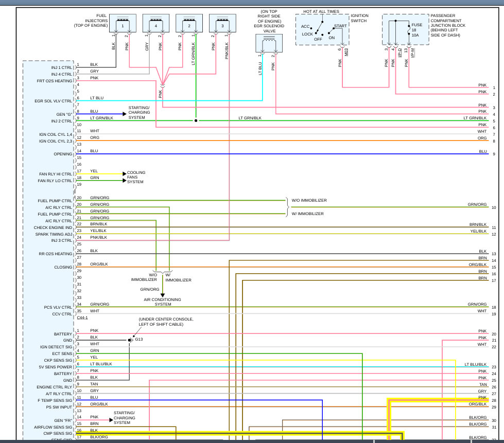Click the fuel injector 2 symbol
Viewport: 504px width, 443px height.
tap(189, 23)
